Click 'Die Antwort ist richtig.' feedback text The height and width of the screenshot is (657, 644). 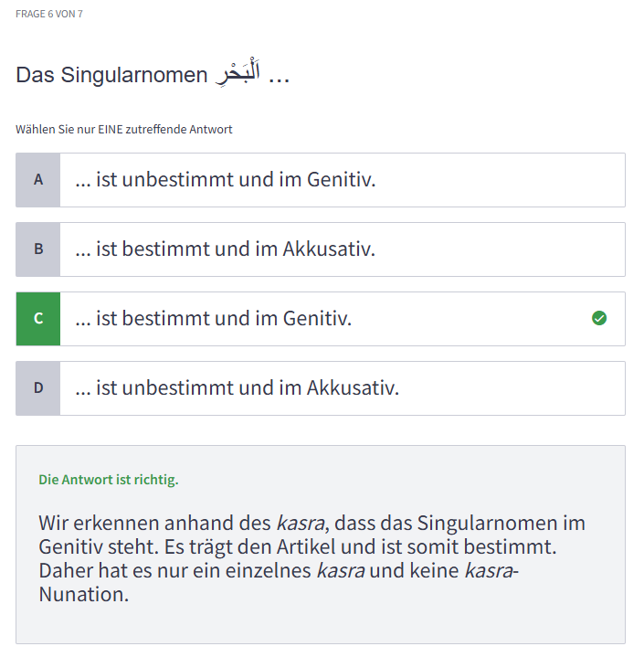click(x=109, y=480)
